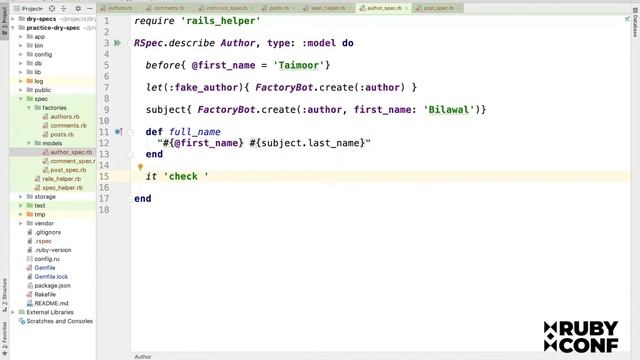The width and height of the screenshot is (640, 360).
Task: Select .gitignore in the project tree
Action: tap(47, 232)
